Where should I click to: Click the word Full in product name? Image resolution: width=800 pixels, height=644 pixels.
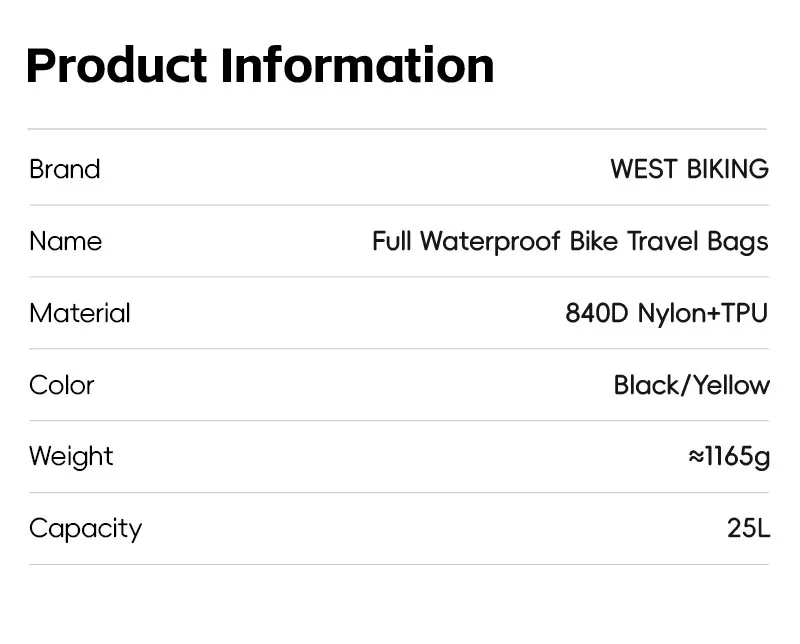pos(392,241)
